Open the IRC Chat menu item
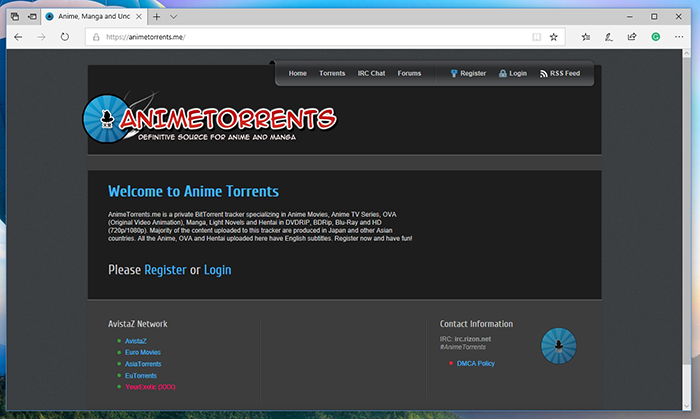The image size is (700, 419). click(371, 73)
